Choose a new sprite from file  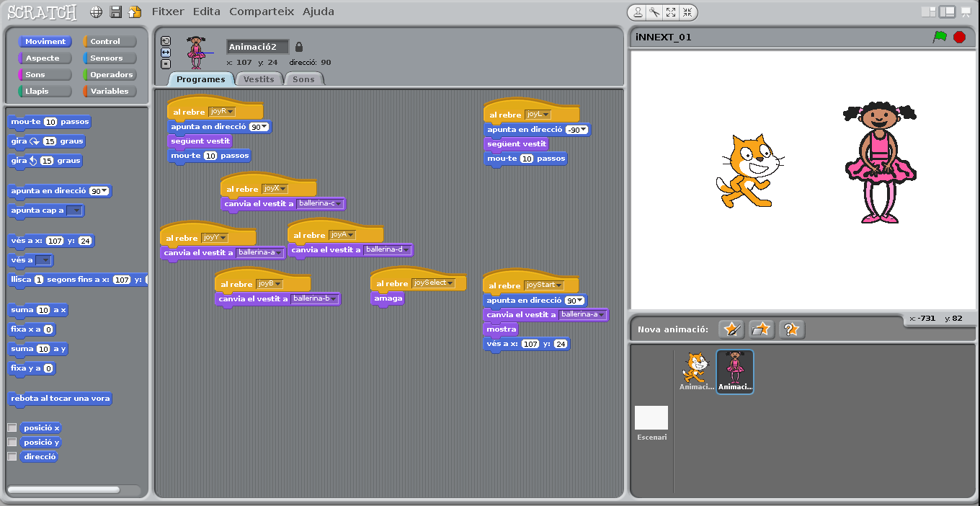click(x=761, y=329)
